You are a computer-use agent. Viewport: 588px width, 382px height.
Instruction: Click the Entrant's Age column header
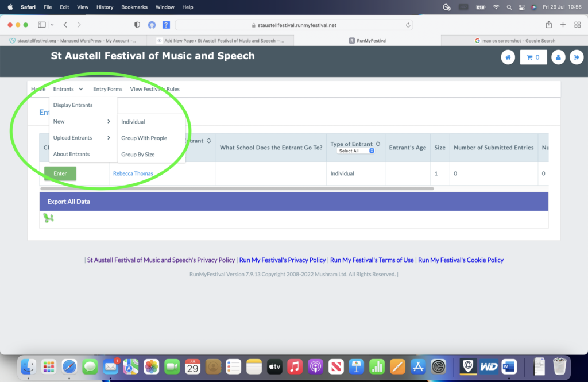[x=407, y=148]
